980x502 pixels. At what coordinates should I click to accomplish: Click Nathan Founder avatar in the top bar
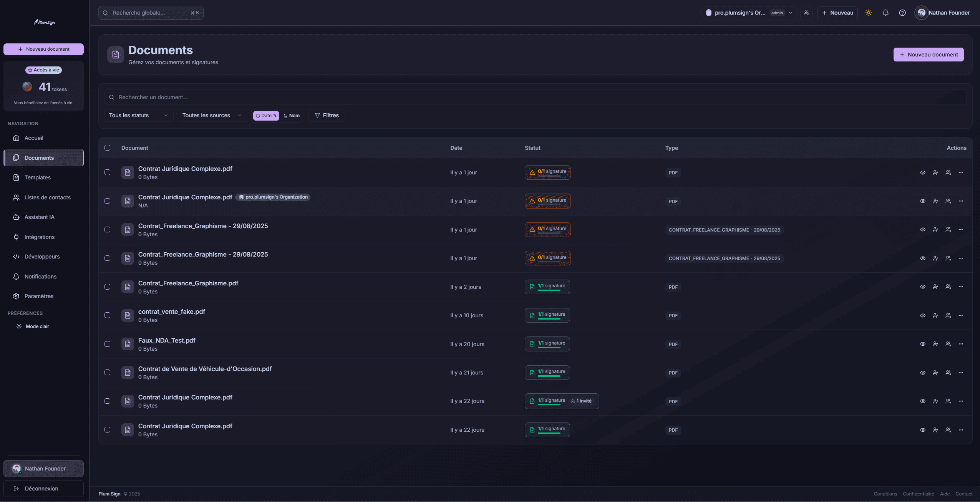[x=921, y=13]
